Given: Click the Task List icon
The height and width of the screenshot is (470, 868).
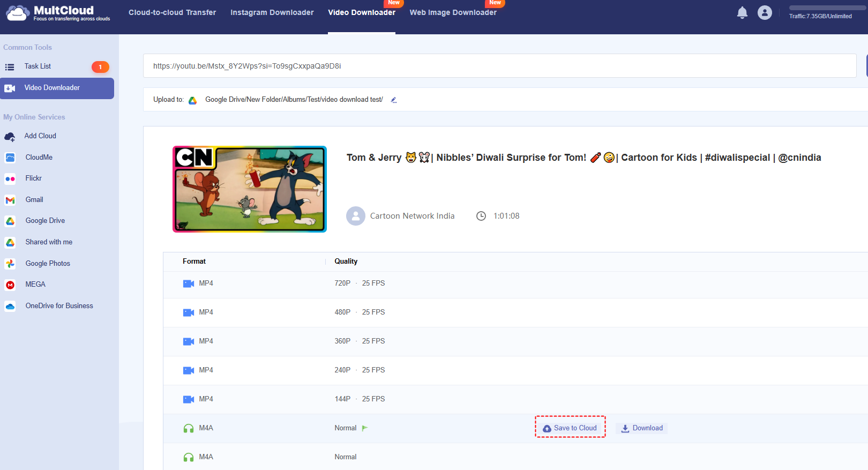Looking at the screenshot, I should point(10,67).
